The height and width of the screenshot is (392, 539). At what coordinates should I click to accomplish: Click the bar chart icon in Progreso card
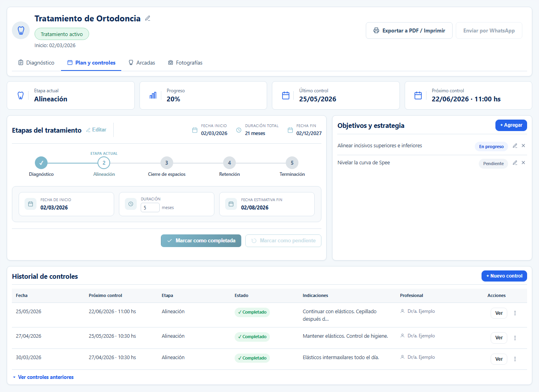153,95
